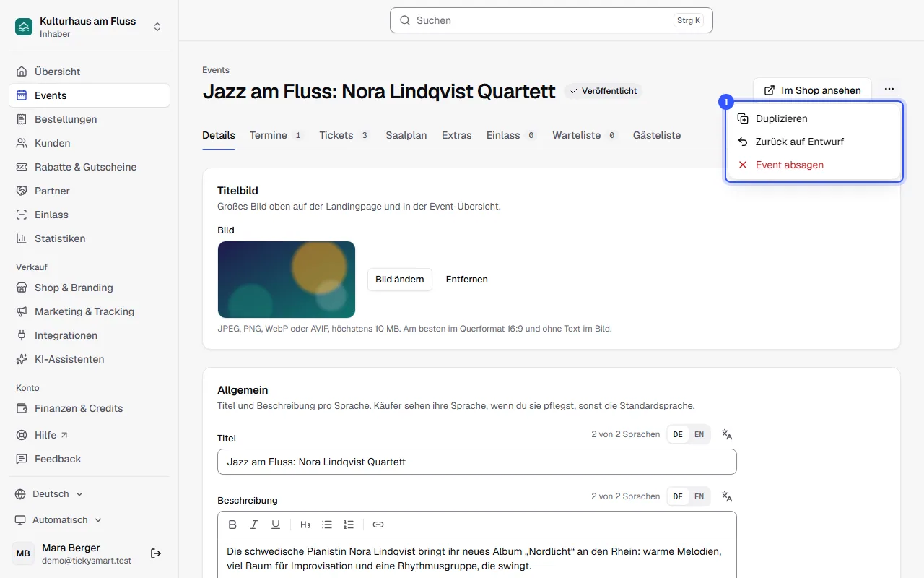Focus the Suchen search field
Viewport: 924px width, 578px height.
click(552, 20)
